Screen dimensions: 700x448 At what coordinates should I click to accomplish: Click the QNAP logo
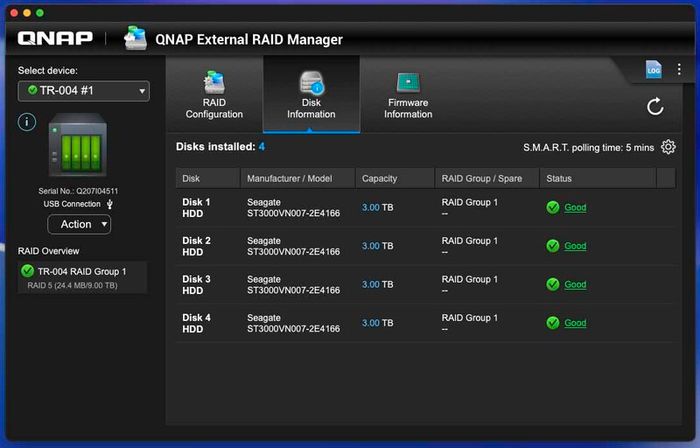[x=55, y=38]
